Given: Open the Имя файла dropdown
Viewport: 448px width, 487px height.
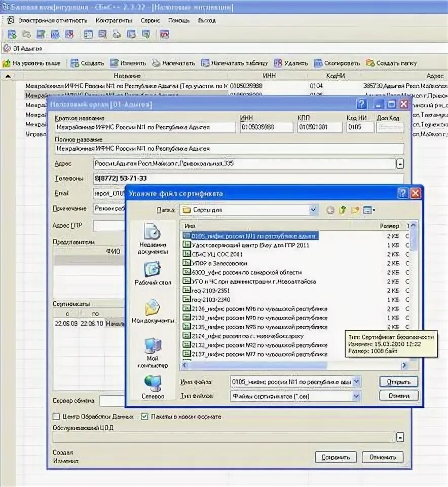Looking at the screenshot, I should tap(356, 381).
